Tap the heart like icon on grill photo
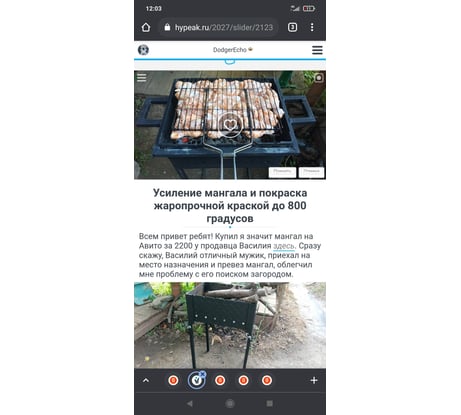Viewport: 461px width, 415px height. tap(230, 125)
